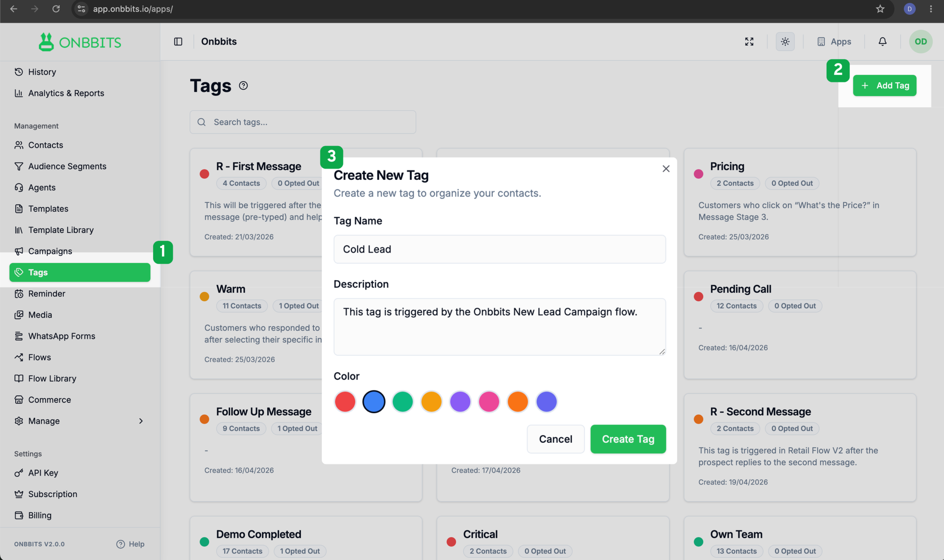This screenshot has height=560, width=944.
Task: Open Templates in the sidebar
Action: (80, 209)
